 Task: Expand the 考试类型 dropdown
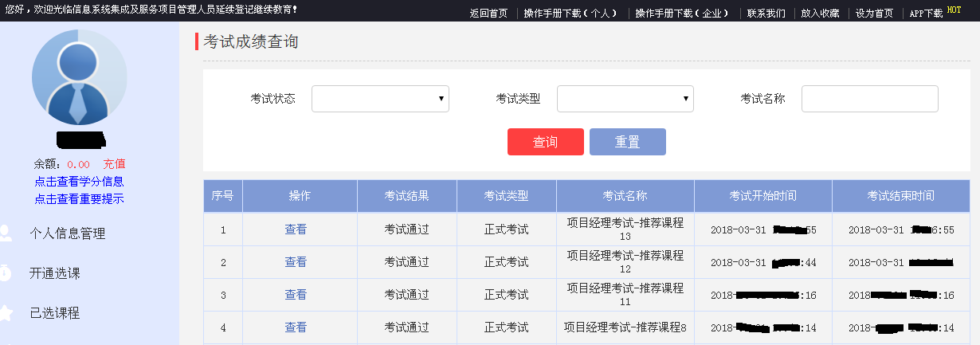625,99
